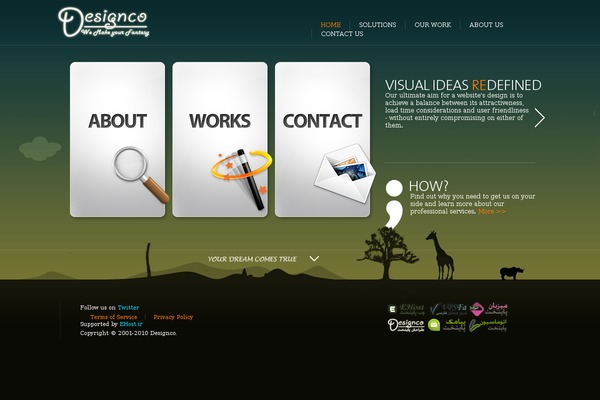Click the 'More >>' link under How?

(492, 212)
